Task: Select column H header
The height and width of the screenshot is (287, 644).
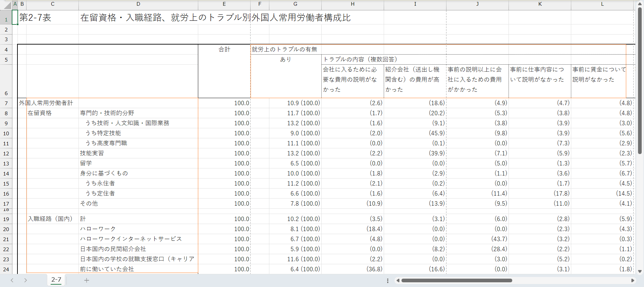Action: coord(353,4)
